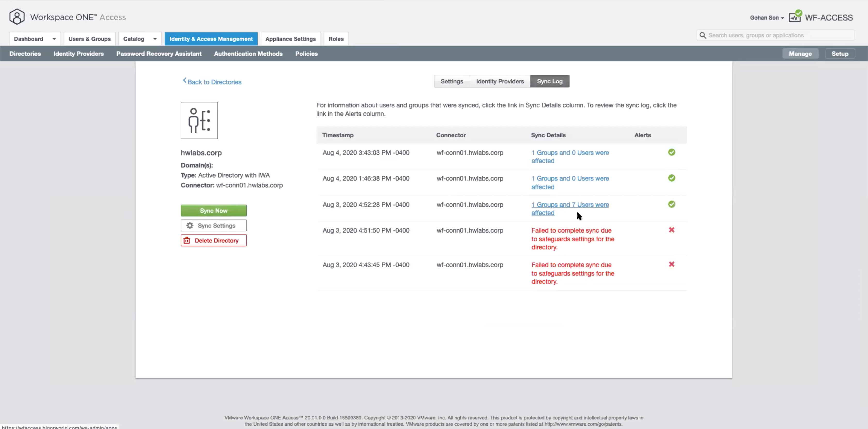Expand the Dashboard dropdown arrow
Image resolution: width=868 pixels, height=429 pixels.
click(54, 39)
